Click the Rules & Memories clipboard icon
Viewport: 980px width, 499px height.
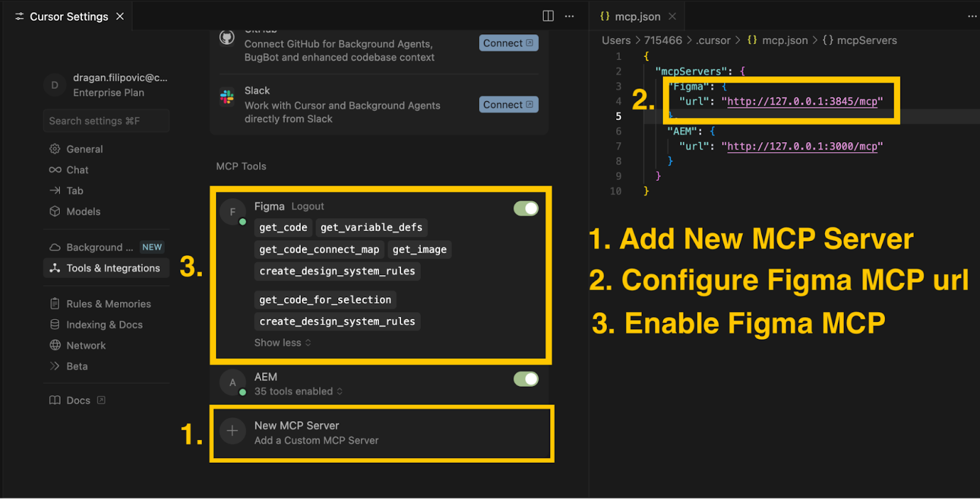pos(55,303)
